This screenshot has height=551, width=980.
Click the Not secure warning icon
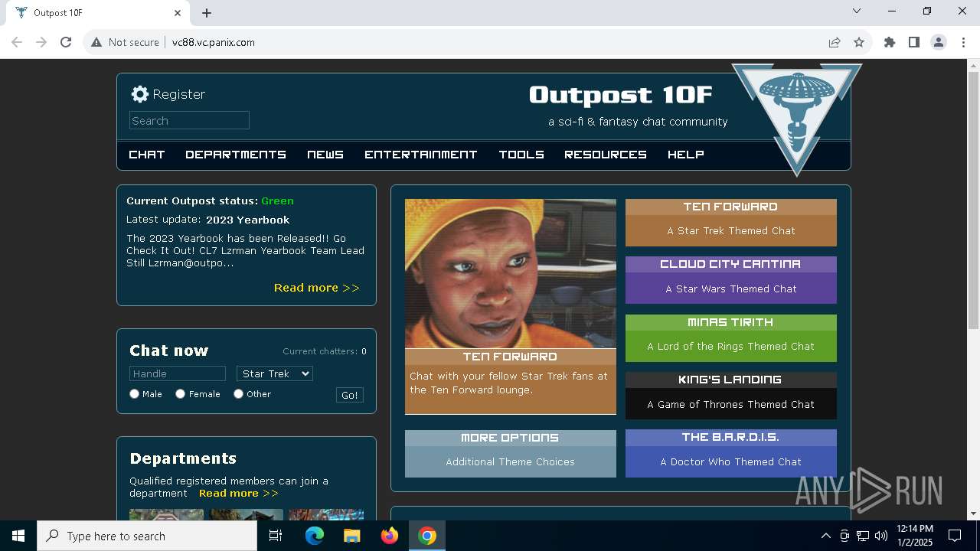pyautogui.click(x=96, y=42)
